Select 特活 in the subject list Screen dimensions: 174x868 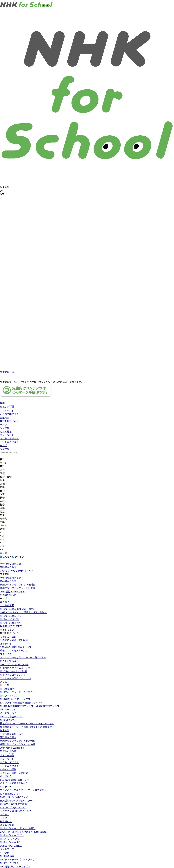click(x=2, y=512)
